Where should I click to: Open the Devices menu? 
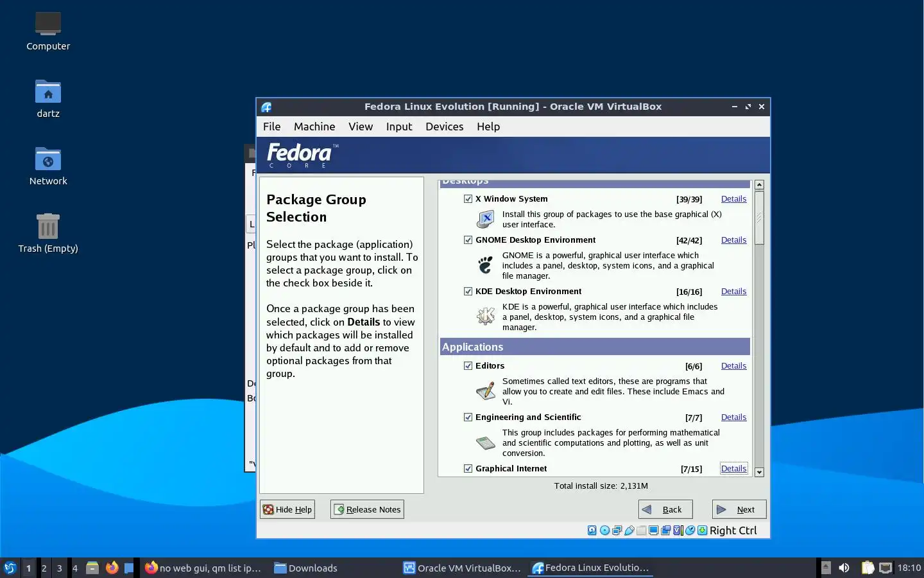[444, 127]
